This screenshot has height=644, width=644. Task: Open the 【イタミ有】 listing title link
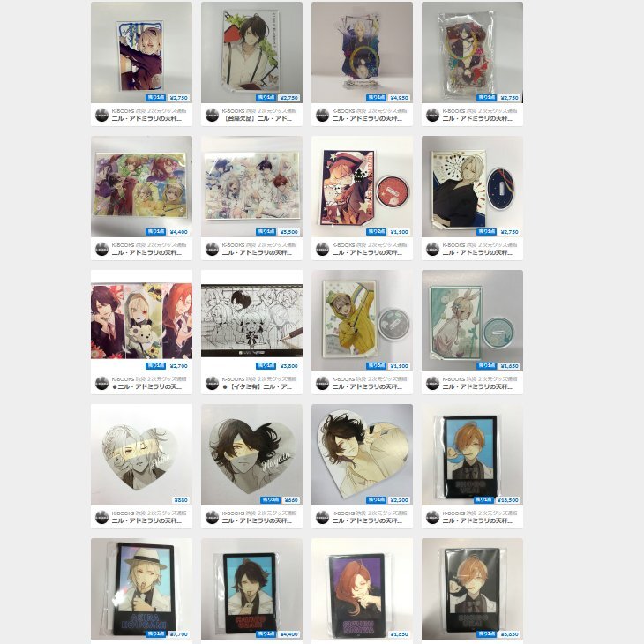click(x=257, y=387)
